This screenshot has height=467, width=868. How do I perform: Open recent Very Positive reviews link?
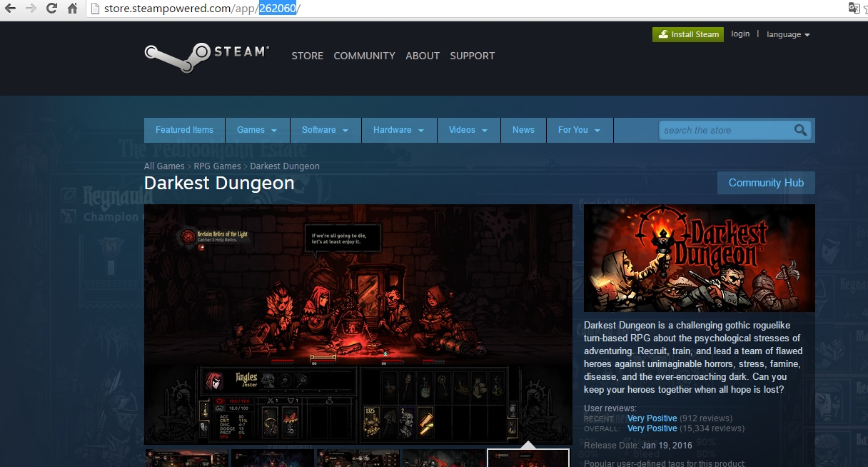pyautogui.click(x=652, y=418)
